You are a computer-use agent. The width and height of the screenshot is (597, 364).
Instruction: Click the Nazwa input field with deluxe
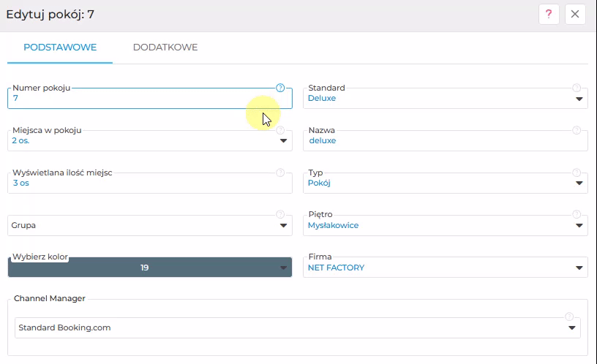pos(445,141)
